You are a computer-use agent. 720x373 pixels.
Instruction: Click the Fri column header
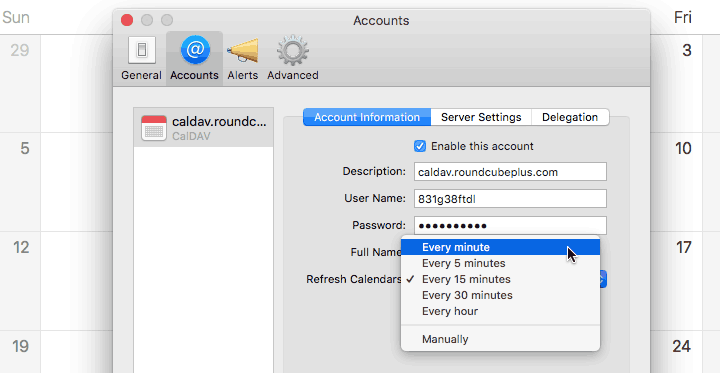(683, 17)
